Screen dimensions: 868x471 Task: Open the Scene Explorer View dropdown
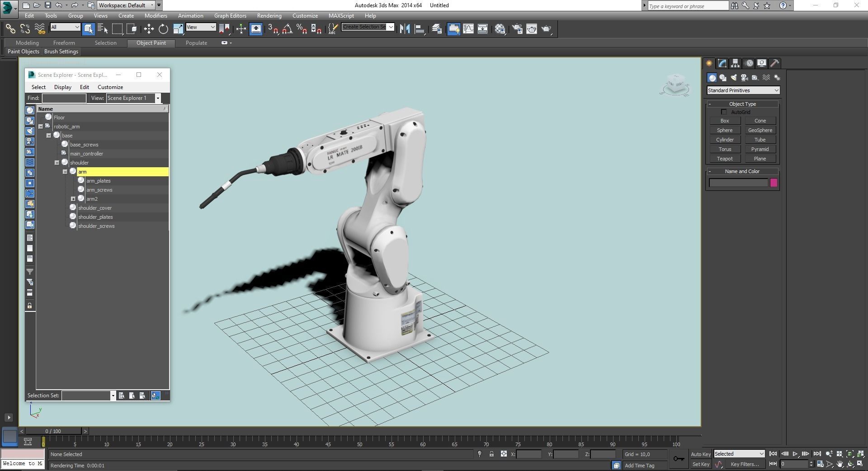[x=158, y=98]
